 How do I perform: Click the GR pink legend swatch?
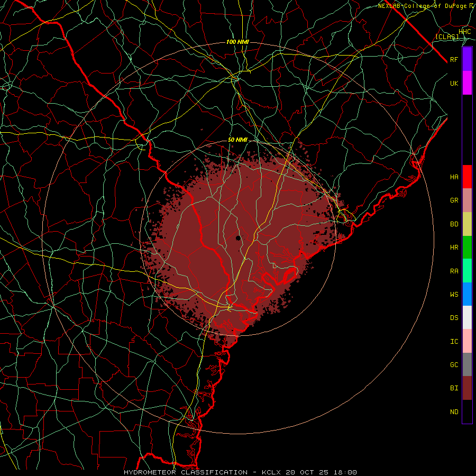pyautogui.click(x=467, y=200)
